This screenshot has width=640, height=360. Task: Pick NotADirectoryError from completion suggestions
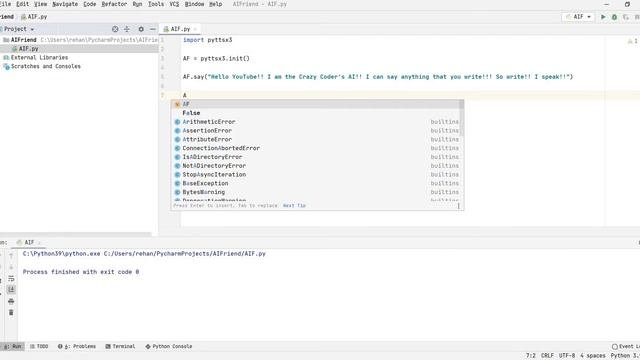[315, 166]
